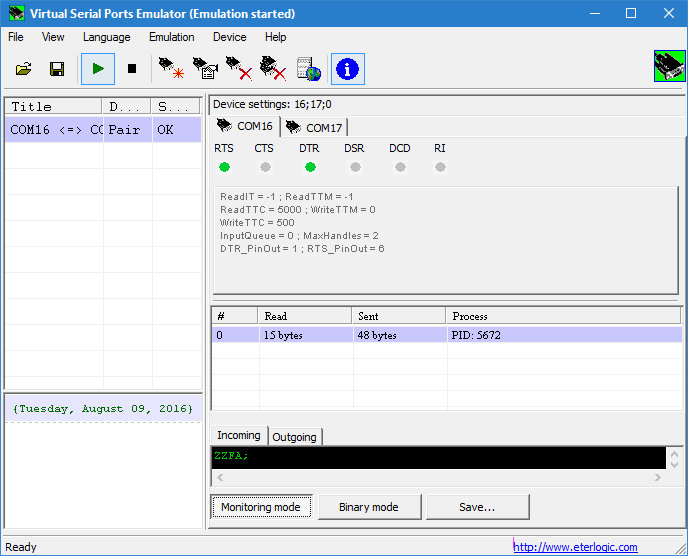Open the Help menu
Viewport: 688px width, 556px height.
(276, 37)
